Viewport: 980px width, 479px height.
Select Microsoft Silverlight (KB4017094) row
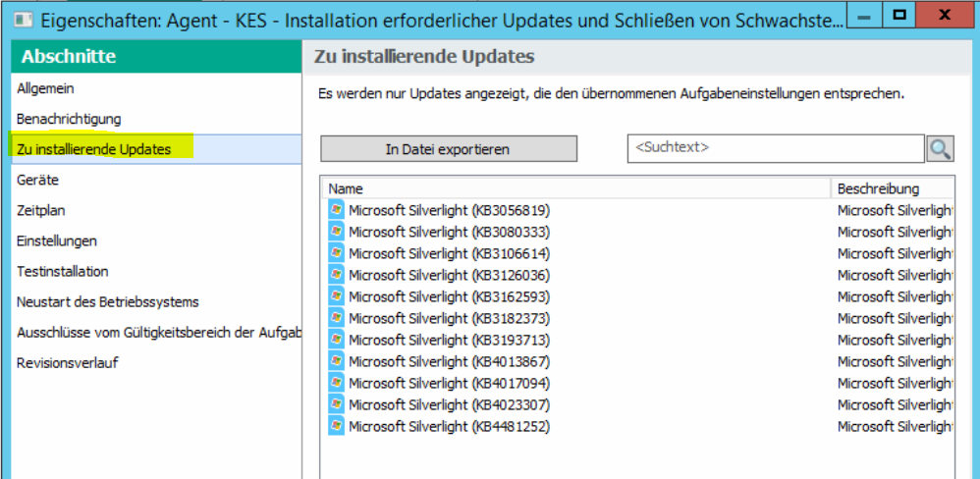click(638, 383)
